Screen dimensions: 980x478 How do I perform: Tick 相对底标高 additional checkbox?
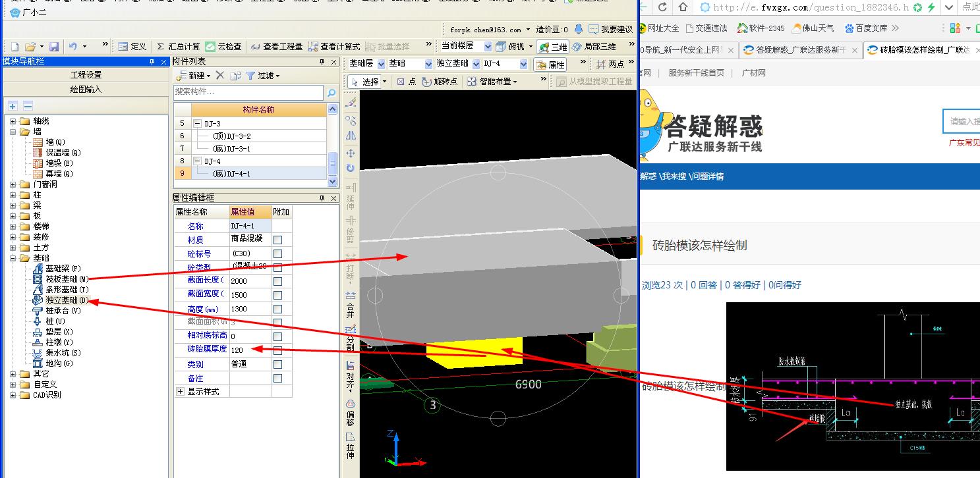coord(277,336)
